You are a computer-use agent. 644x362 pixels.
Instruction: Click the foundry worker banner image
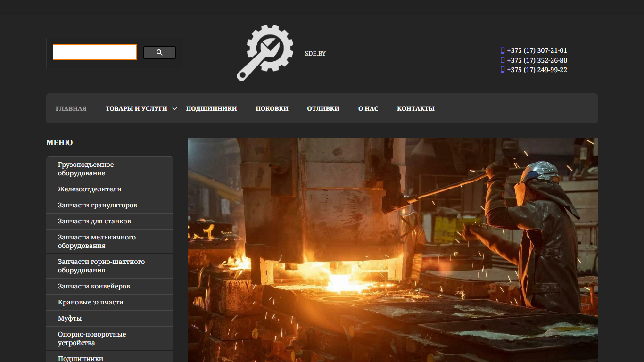tap(393, 250)
